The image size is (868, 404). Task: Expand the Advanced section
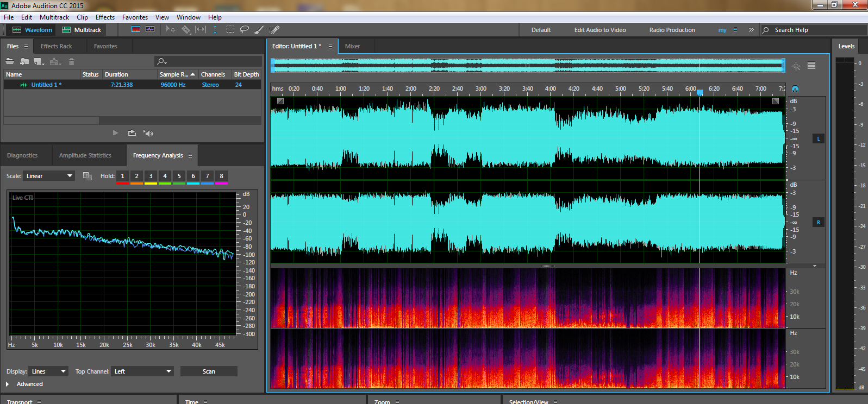8,384
